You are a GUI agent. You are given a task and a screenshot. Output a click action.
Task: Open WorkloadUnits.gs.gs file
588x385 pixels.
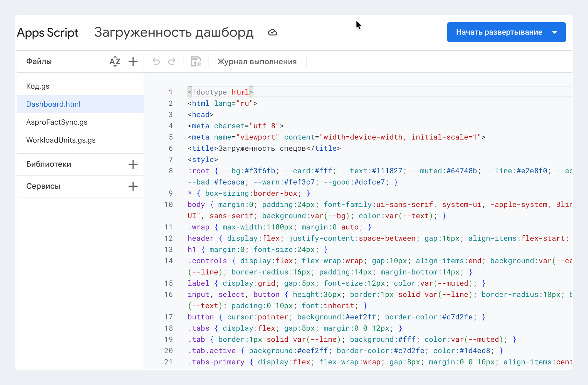pyautogui.click(x=81, y=140)
